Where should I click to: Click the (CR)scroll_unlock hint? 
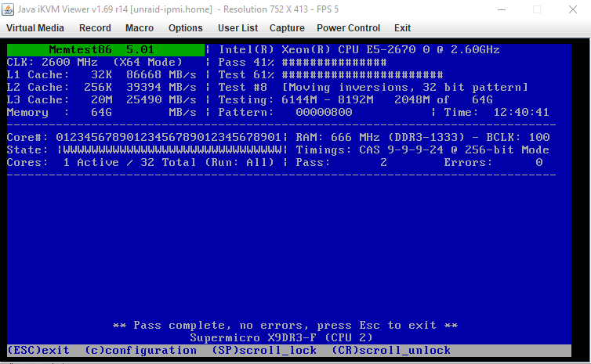(x=391, y=351)
